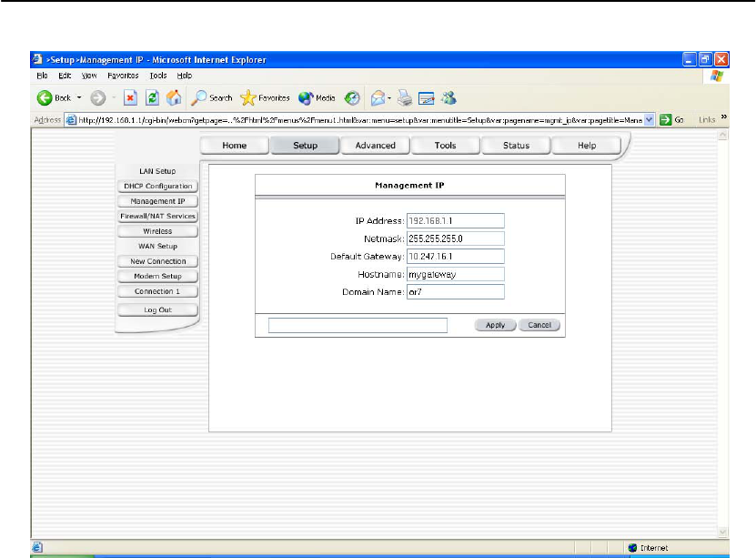Open the address bar URL dropdown

pos(649,119)
